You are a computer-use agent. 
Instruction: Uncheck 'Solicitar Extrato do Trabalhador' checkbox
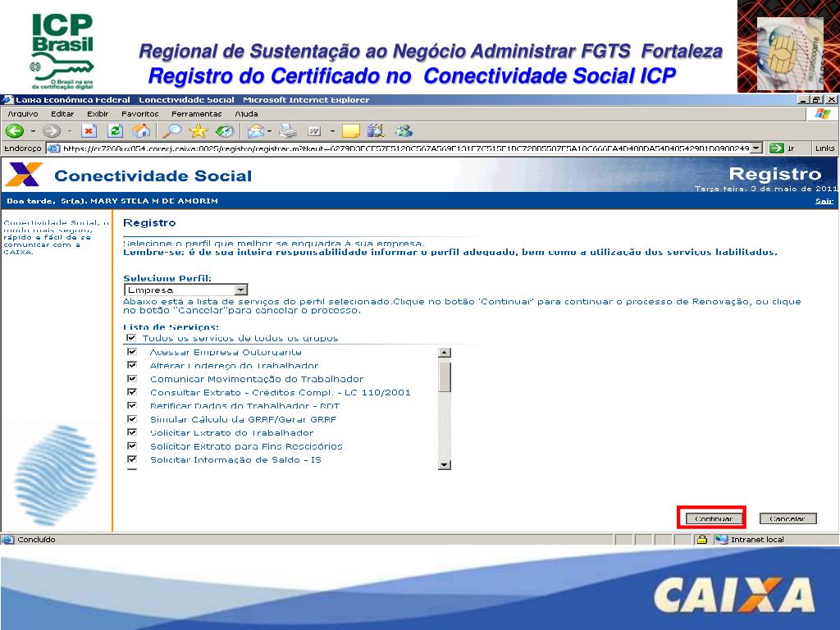coord(132,432)
